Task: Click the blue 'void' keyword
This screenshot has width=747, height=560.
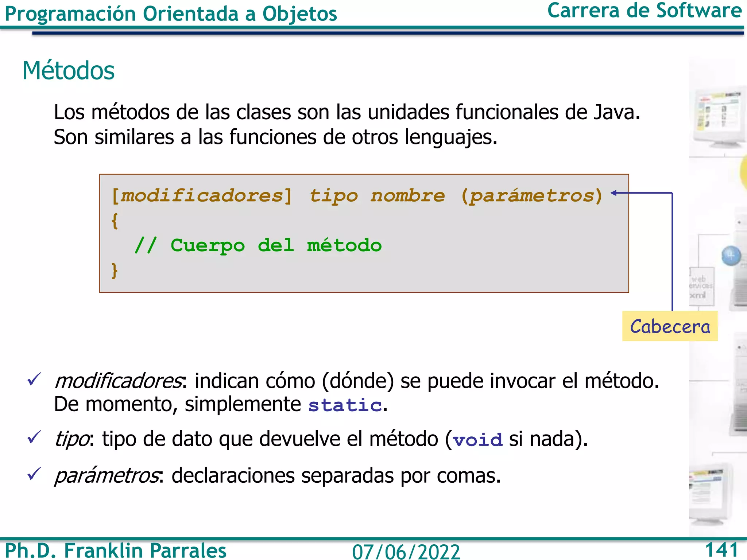Action: click(x=478, y=440)
